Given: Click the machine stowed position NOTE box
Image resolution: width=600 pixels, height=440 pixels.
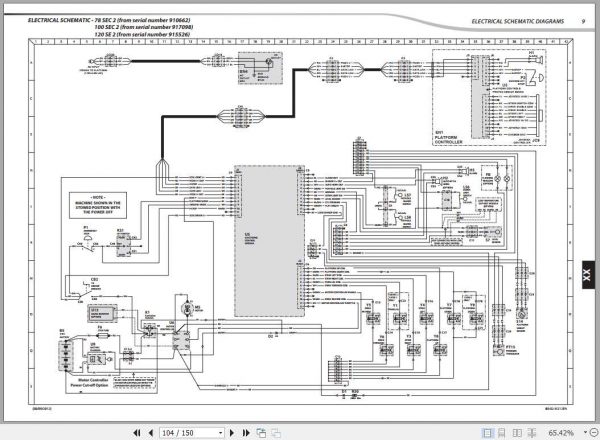Looking at the screenshot, I should [98, 205].
